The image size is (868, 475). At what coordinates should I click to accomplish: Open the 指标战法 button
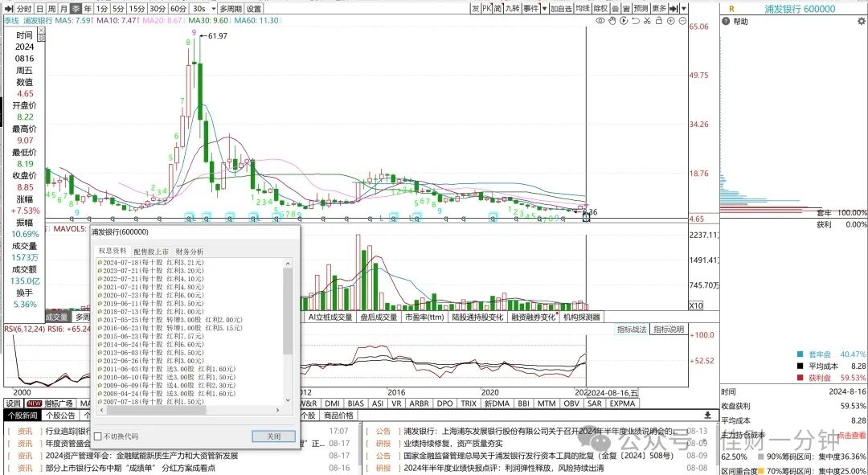click(632, 330)
